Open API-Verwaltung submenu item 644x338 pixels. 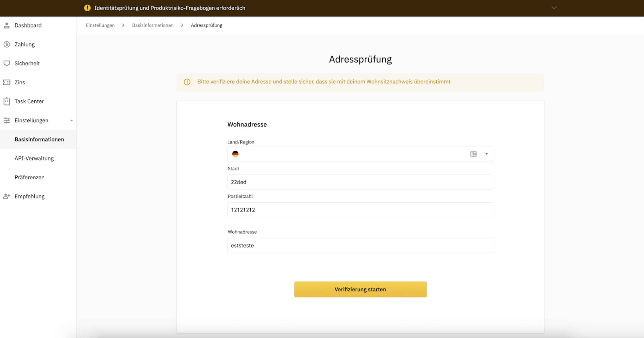pyautogui.click(x=38, y=158)
